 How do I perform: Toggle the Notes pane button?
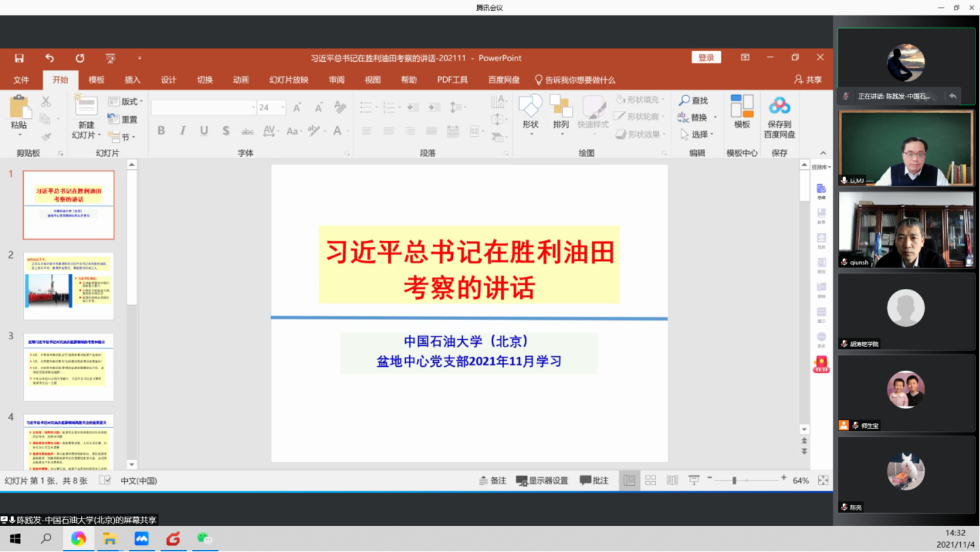point(493,480)
